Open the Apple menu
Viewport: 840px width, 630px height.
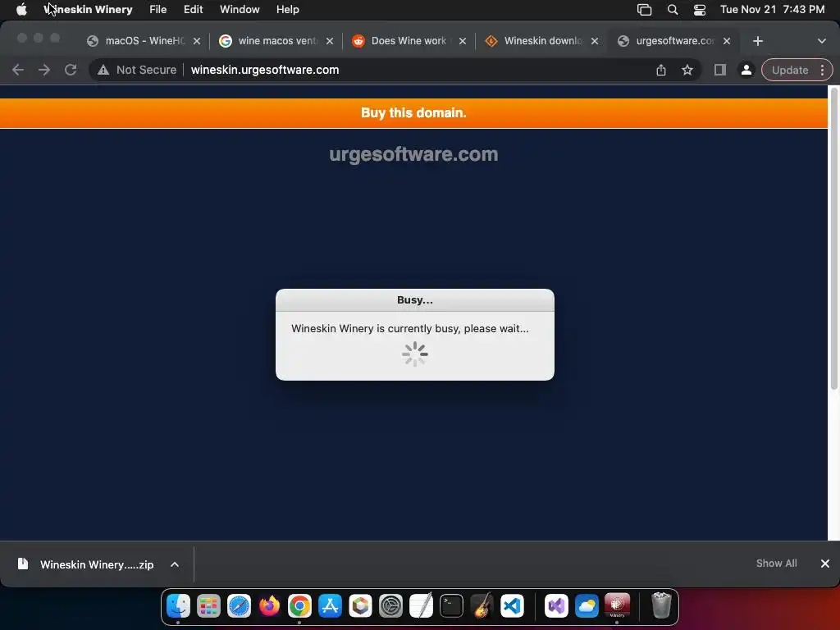click(x=21, y=9)
